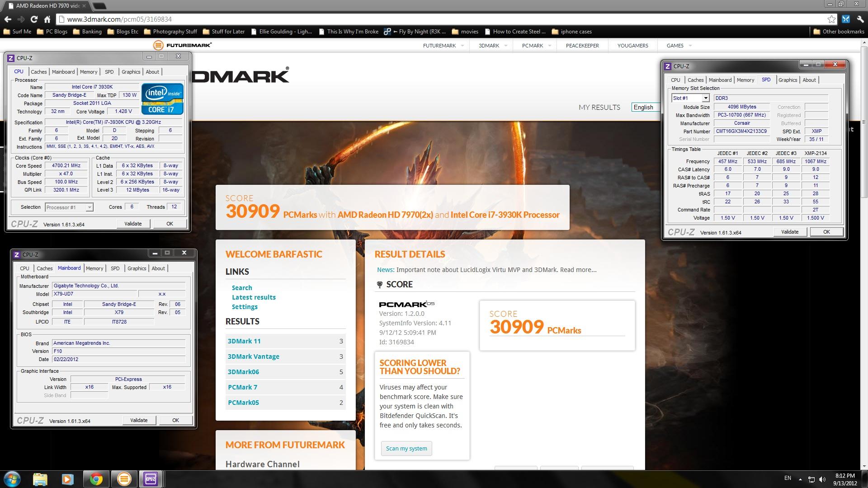Click Validate in the SPD CPU-Z window
This screenshot has height=488, width=868.
(x=790, y=232)
